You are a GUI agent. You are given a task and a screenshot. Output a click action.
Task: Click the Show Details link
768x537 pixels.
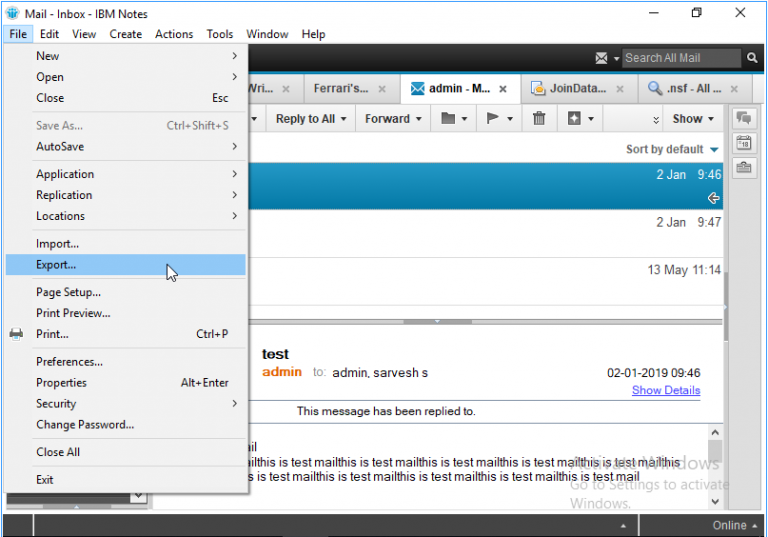coord(665,390)
